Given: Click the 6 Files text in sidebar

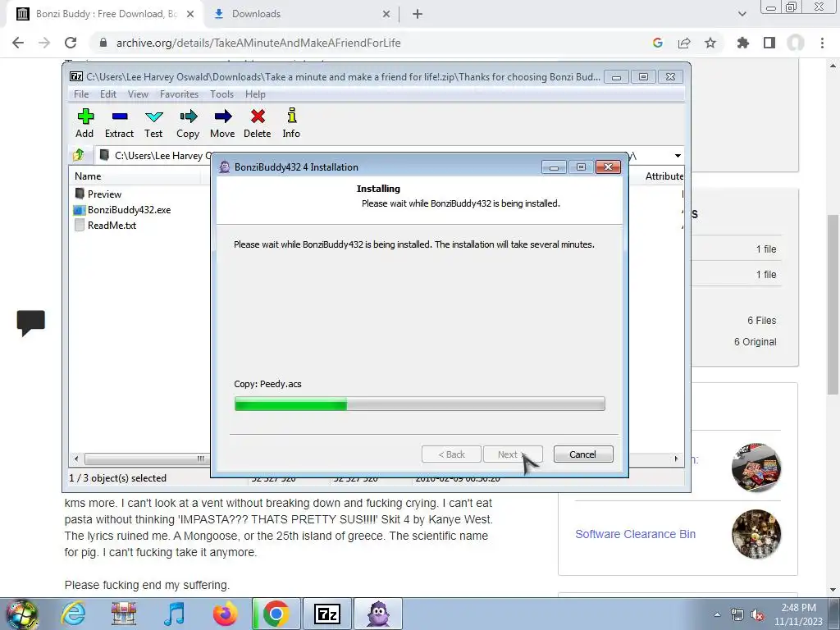Looking at the screenshot, I should [762, 321].
